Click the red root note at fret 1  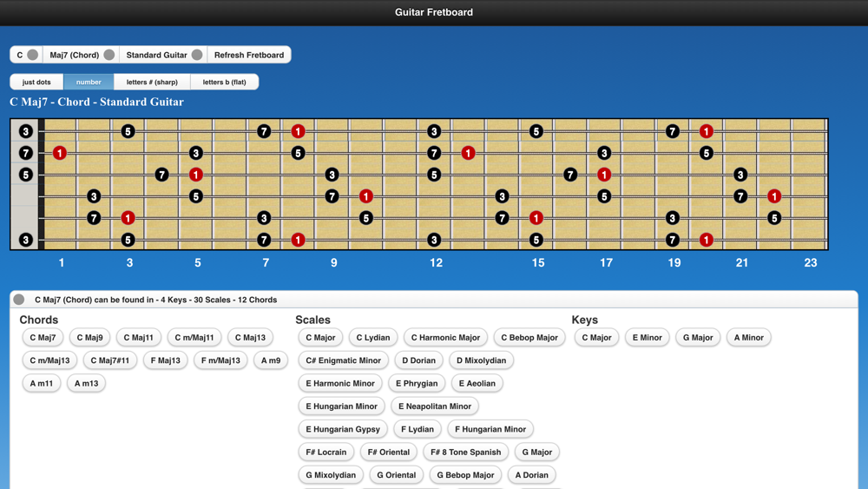click(60, 153)
